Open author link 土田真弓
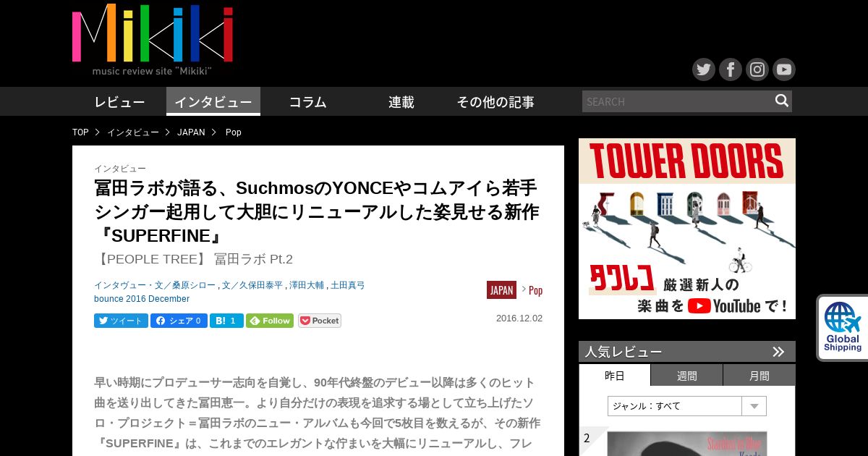Image resolution: width=868 pixels, height=456 pixels. coord(348,285)
